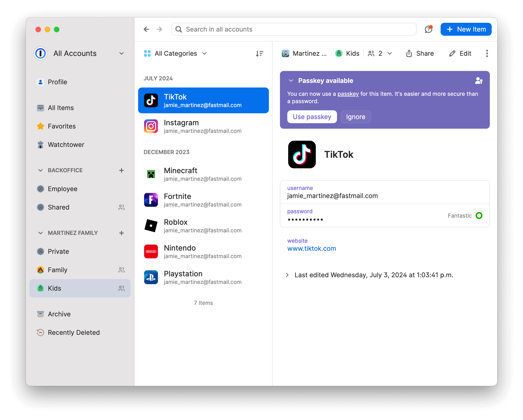Go forward with the right arrow
Screen dimensions: 523x420
click(159, 29)
